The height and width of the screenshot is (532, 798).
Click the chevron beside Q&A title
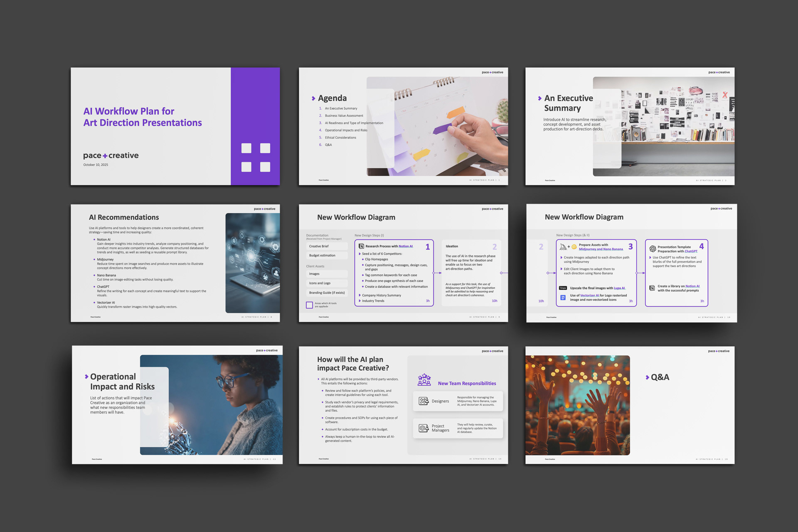[x=647, y=377]
